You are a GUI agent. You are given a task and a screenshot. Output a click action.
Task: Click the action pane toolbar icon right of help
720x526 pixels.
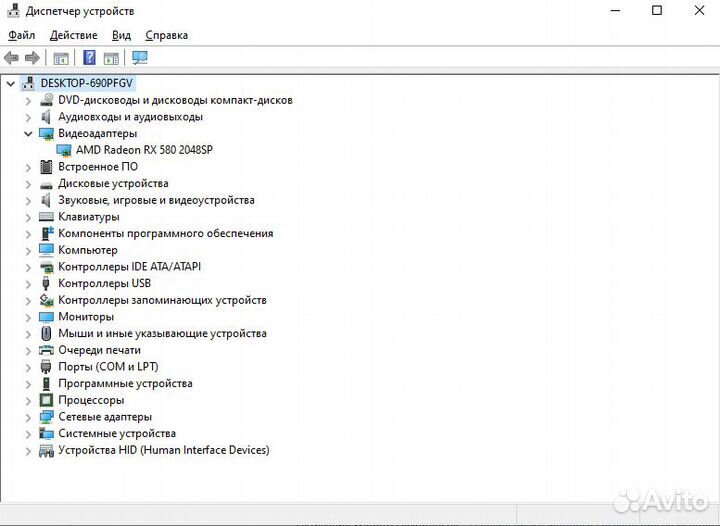point(111,58)
